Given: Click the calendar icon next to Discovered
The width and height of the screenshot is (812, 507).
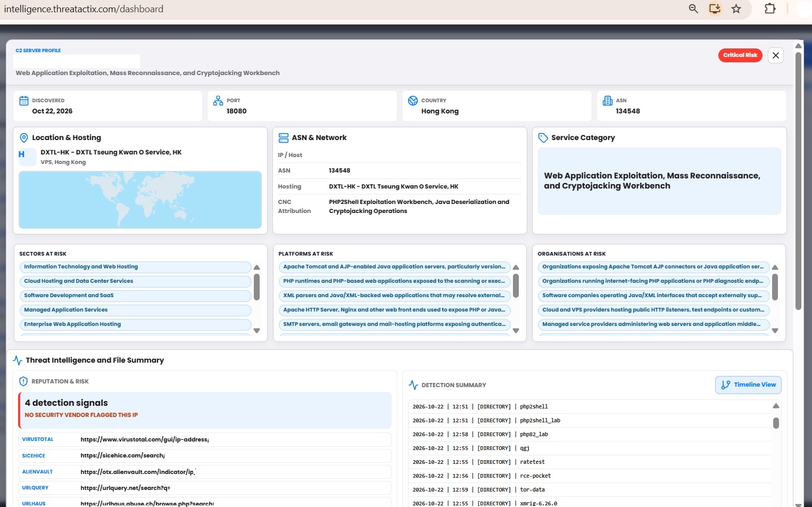Looking at the screenshot, I should 24,101.
